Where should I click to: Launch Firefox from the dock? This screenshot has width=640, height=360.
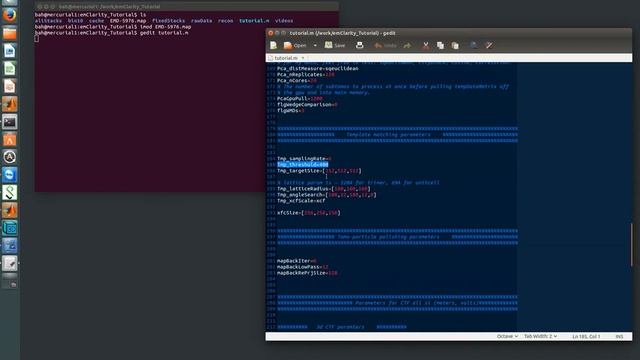click(x=10, y=15)
